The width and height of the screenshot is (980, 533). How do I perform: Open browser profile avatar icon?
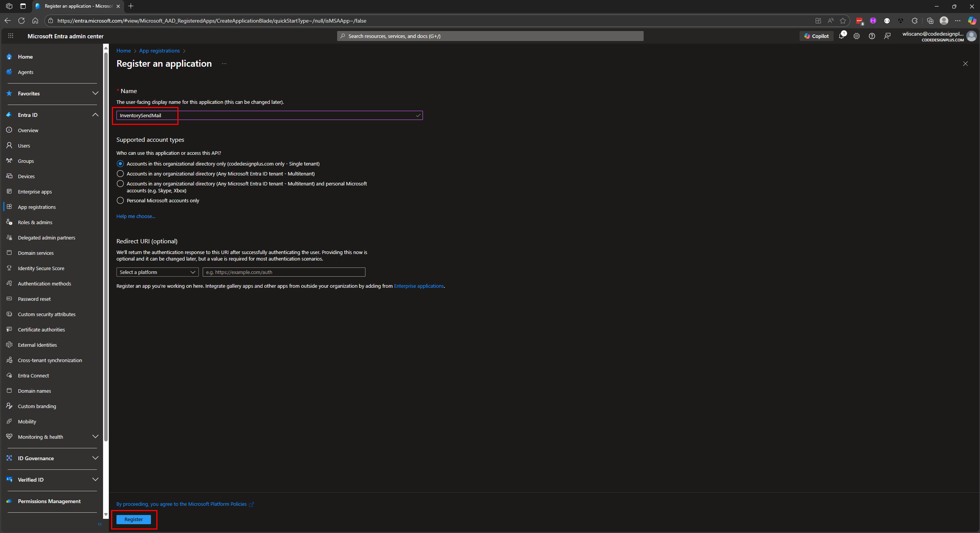coord(944,21)
